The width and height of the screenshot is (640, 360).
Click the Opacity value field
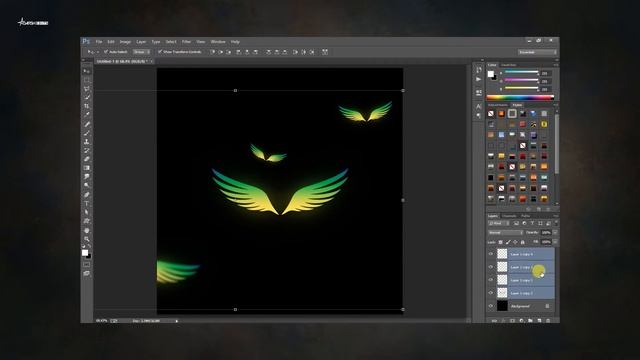(546, 233)
